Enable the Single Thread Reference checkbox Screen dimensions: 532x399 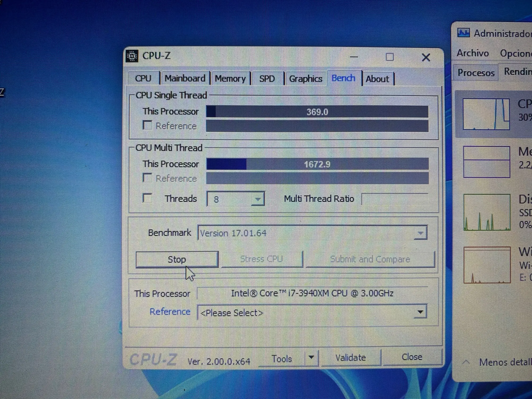point(147,125)
